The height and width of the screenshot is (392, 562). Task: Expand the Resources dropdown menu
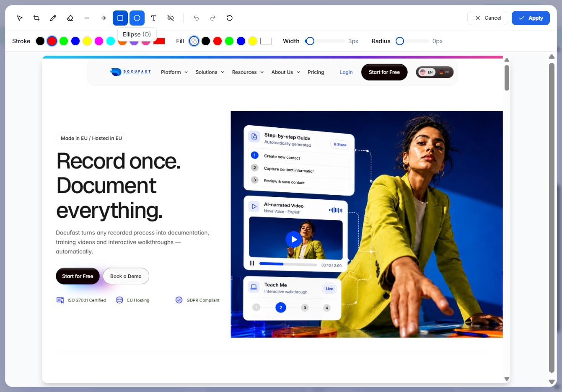point(248,72)
